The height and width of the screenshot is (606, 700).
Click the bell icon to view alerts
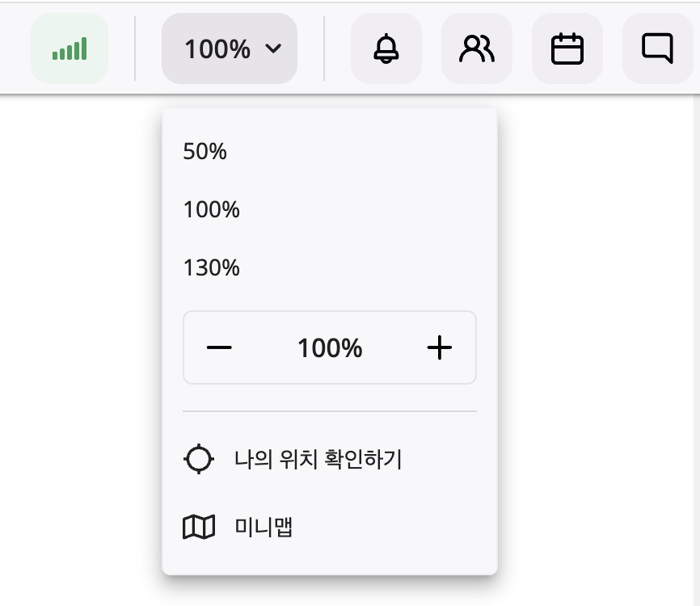pos(386,48)
